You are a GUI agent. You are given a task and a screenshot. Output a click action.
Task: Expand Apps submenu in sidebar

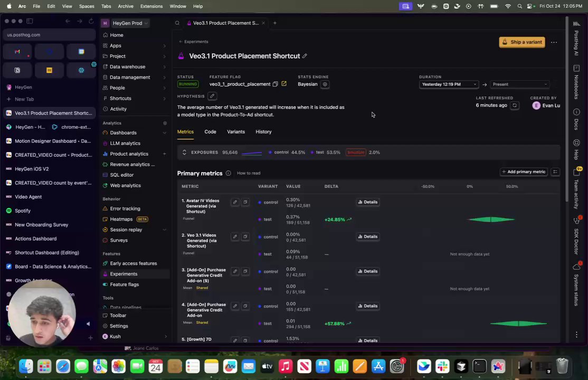pyautogui.click(x=164, y=46)
